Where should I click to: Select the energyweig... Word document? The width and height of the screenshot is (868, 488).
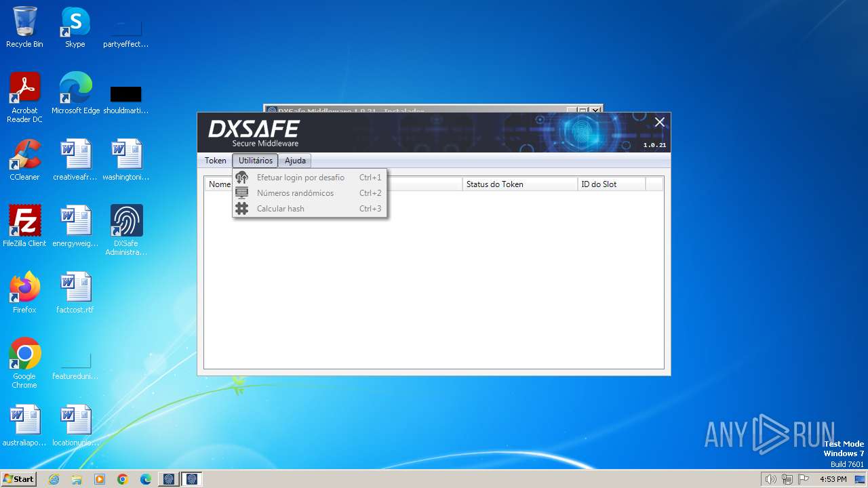point(75,226)
